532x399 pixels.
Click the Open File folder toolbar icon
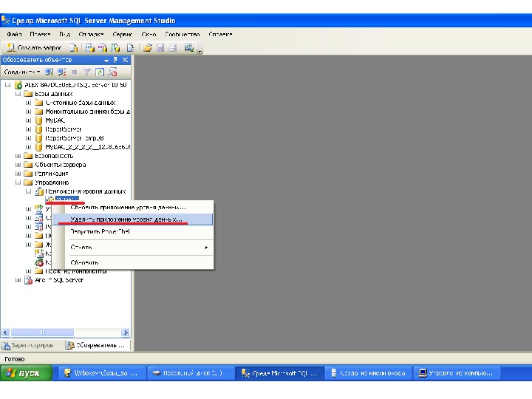(x=148, y=48)
